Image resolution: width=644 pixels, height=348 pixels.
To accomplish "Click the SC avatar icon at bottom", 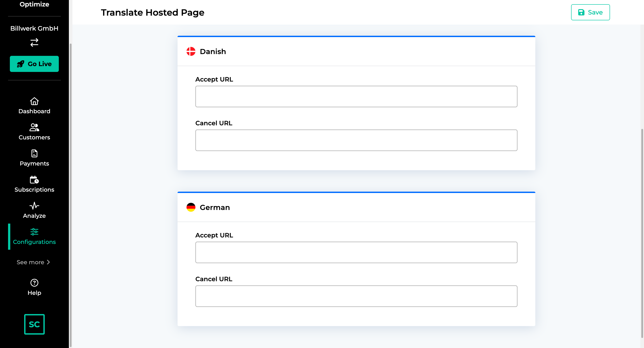I will pos(34,324).
